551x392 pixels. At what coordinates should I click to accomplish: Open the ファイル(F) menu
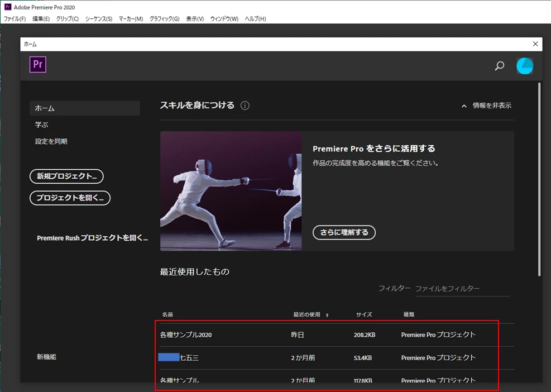15,19
